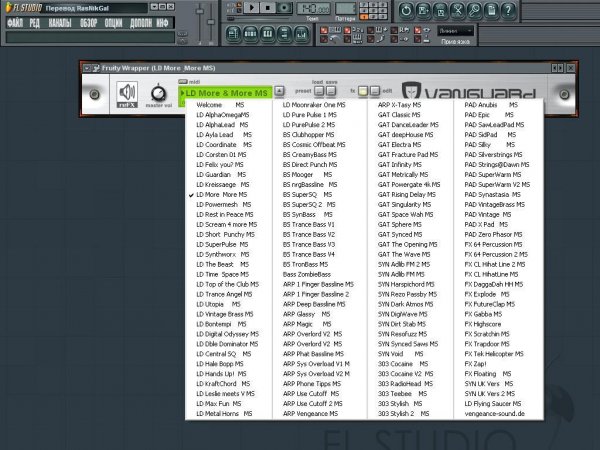Select preset GAT Rising Delay MS
This screenshot has height=450, width=600.
point(410,195)
